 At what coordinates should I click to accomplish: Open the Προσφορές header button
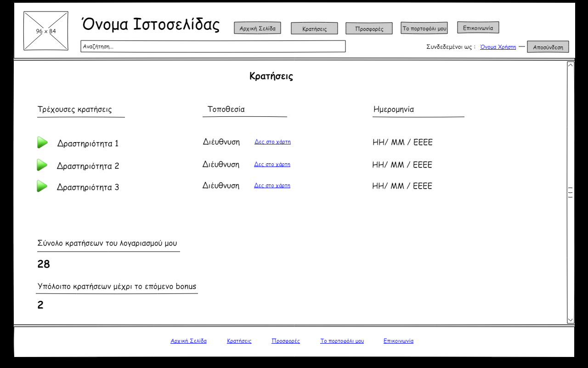[369, 29]
